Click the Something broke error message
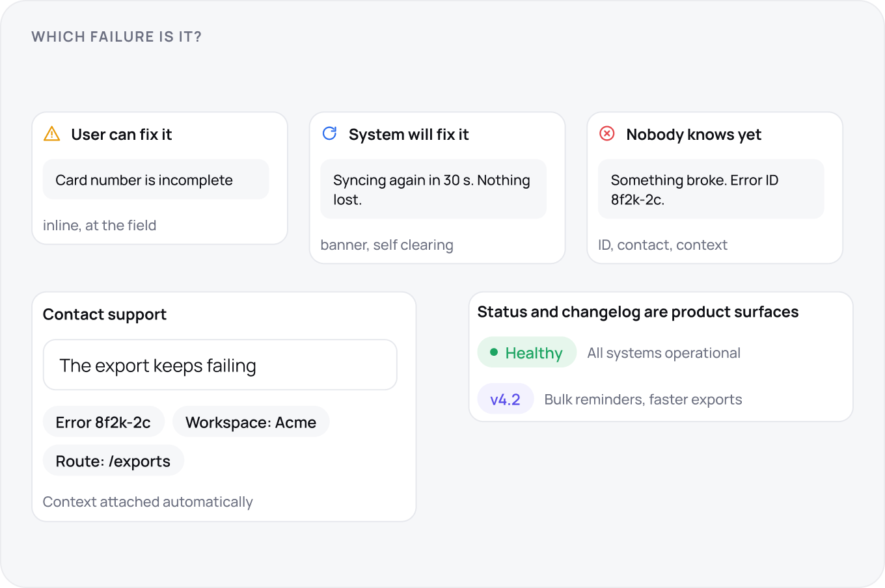 pyautogui.click(x=711, y=189)
